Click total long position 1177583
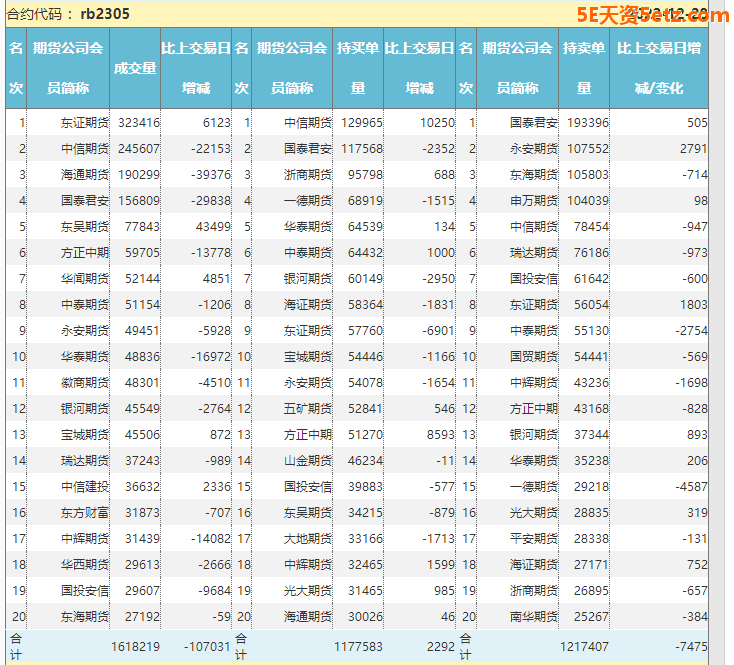Image resolution: width=734 pixels, height=665 pixels. [x=359, y=647]
